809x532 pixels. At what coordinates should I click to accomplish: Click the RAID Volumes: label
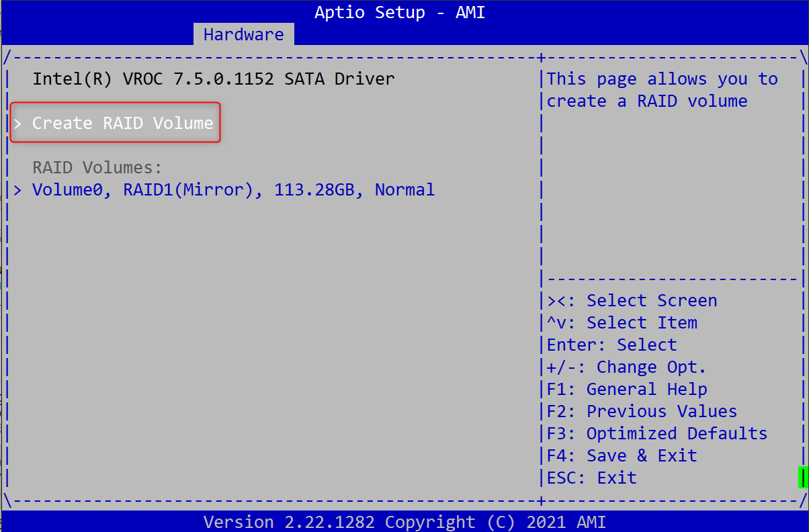pos(97,168)
